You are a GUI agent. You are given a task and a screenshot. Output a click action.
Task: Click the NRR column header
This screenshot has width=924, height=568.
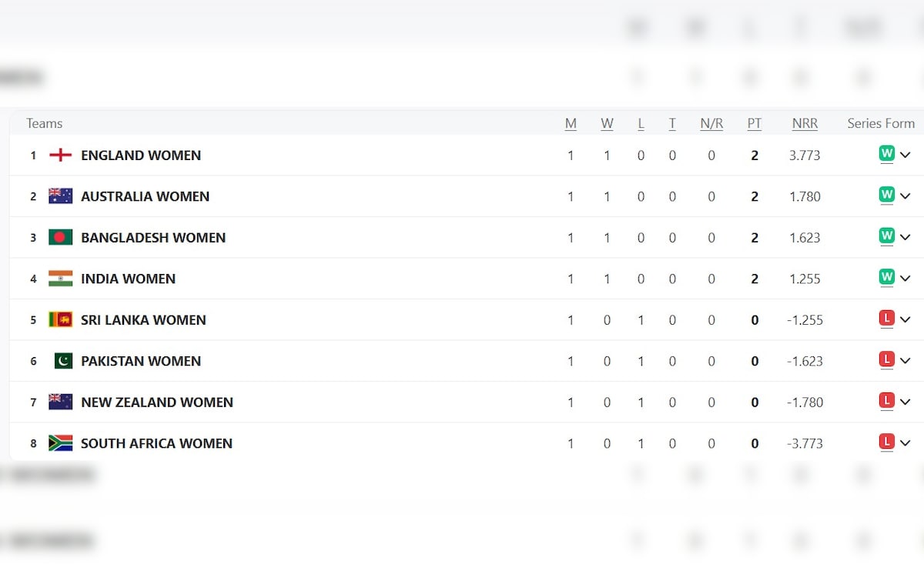(805, 123)
